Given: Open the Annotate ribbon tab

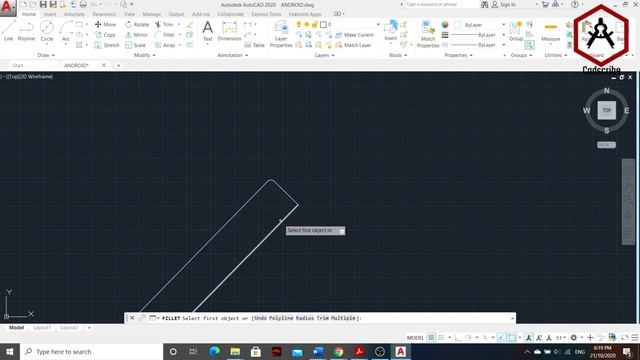Looking at the screenshot, I should (x=74, y=14).
